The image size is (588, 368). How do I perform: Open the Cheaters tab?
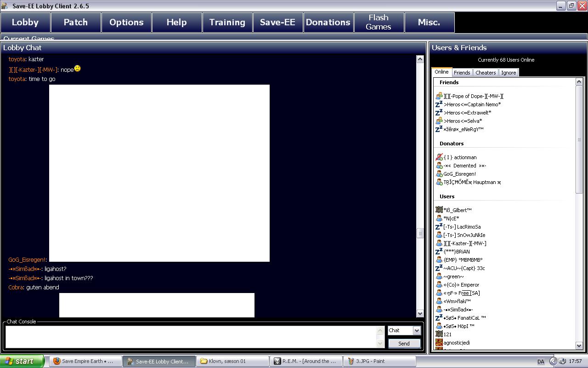click(x=486, y=73)
